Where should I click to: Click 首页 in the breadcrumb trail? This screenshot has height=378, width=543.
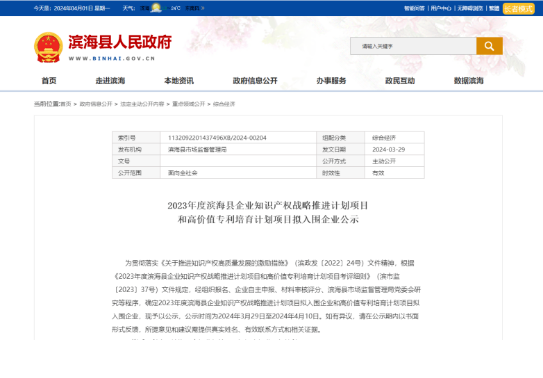[x=65, y=104]
